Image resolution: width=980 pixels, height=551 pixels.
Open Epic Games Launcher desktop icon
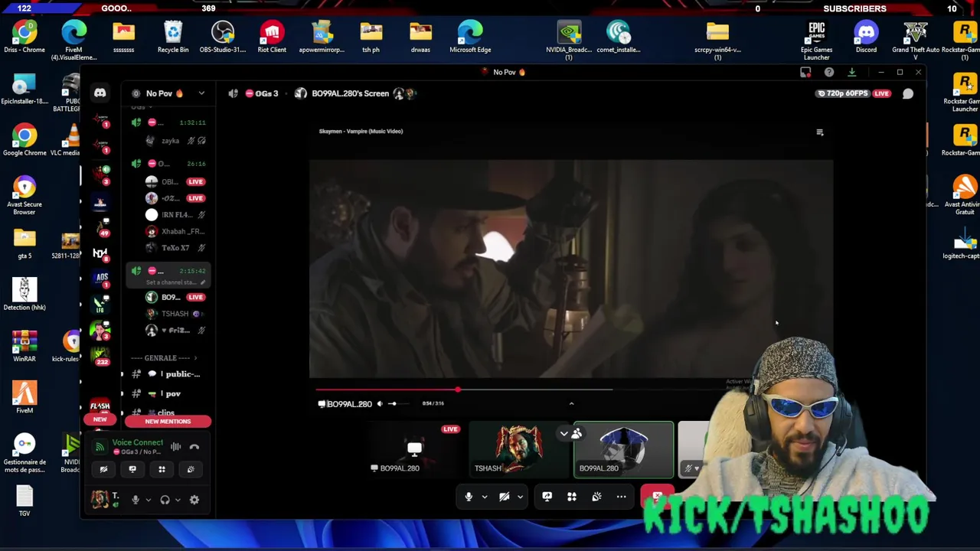pyautogui.click(x=817, y=41)
